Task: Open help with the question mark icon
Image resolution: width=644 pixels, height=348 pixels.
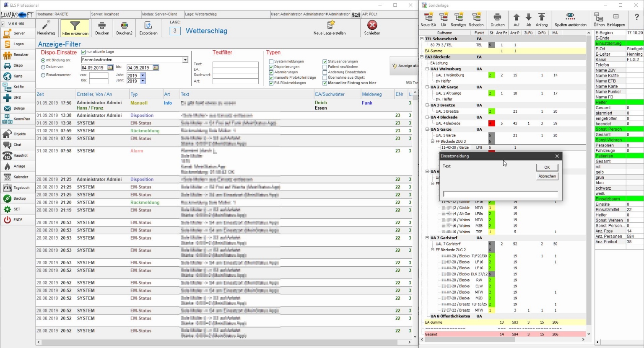Action: (636, 17)
